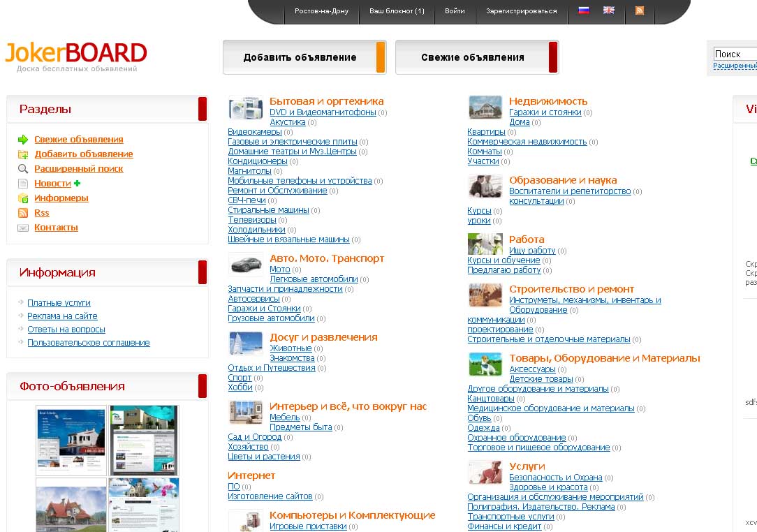Click house image for Недвижимость

pyautogui.click(x=485, y=108)
